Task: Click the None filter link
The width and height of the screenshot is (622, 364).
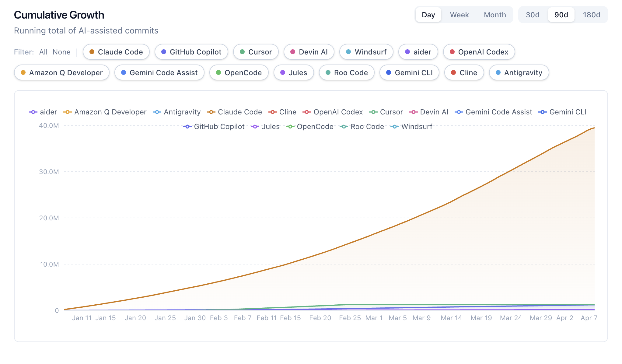Action: coord(61,52)
